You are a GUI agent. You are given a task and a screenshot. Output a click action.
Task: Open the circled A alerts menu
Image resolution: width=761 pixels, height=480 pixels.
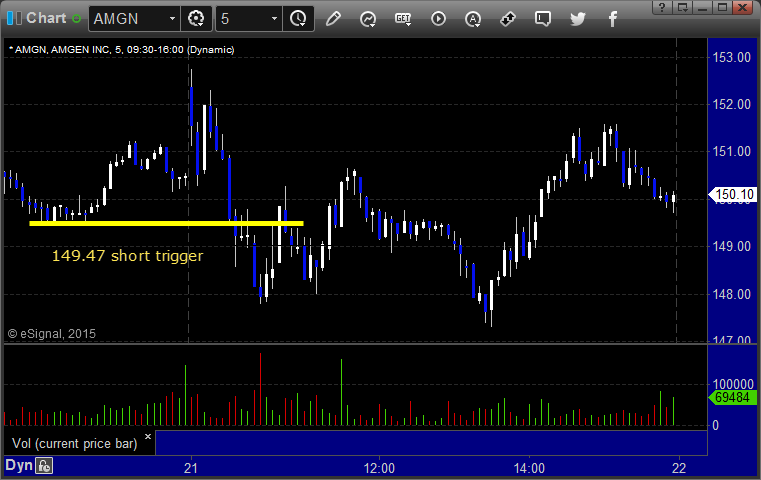pos(473,19)
